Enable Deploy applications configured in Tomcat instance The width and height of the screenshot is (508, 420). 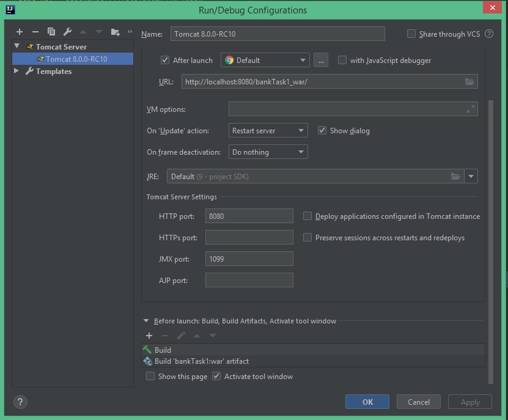307,216
